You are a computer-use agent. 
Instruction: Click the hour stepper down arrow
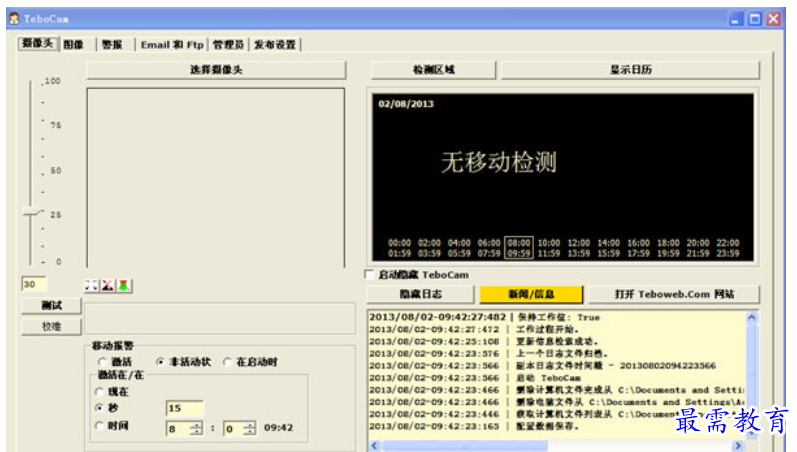tap(196, 432)
